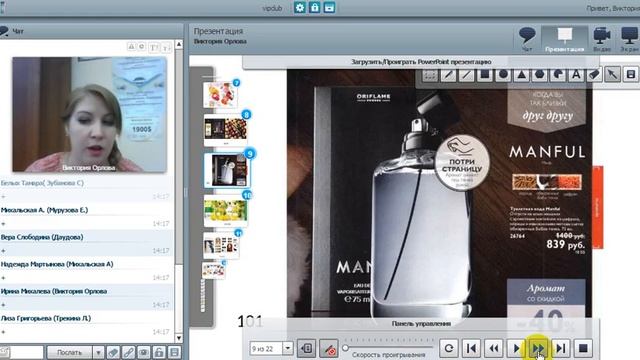Open slide thumbnail number 9
This screenshot has height=360, width=640.
pos(227,170)
